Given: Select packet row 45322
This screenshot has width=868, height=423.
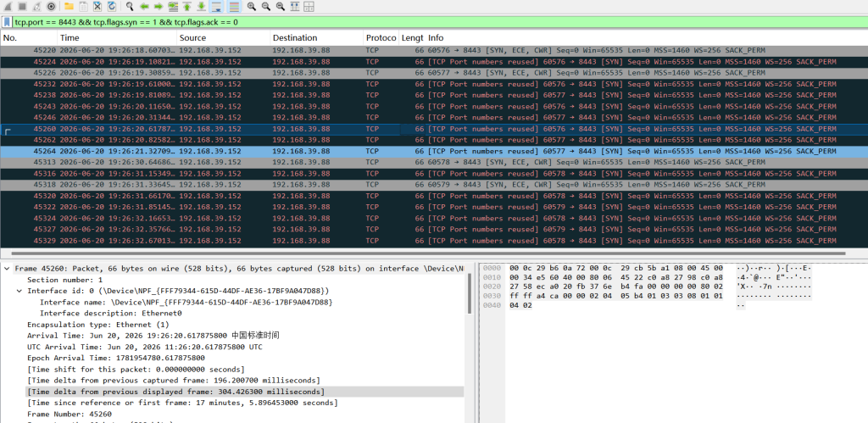Looking at the screenshot, I should [x=434, y=207].
